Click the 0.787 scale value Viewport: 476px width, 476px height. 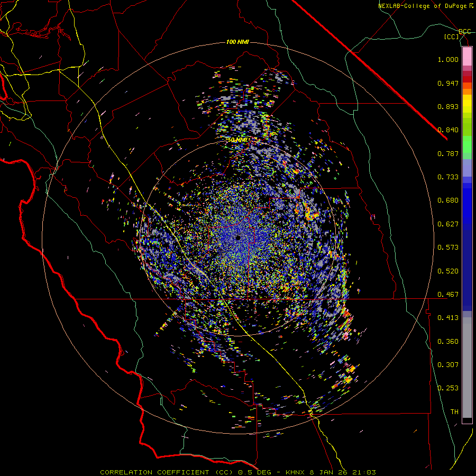(x=448, y=153)
